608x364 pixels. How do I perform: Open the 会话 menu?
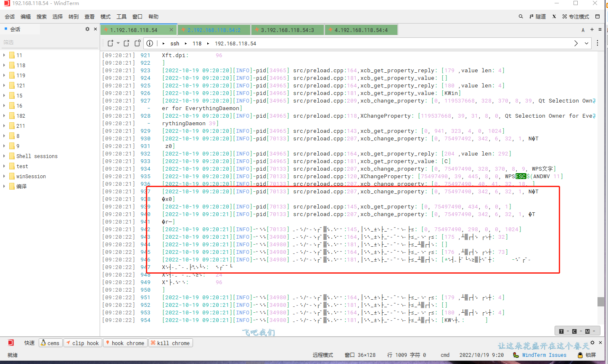(x=10, y=17)
